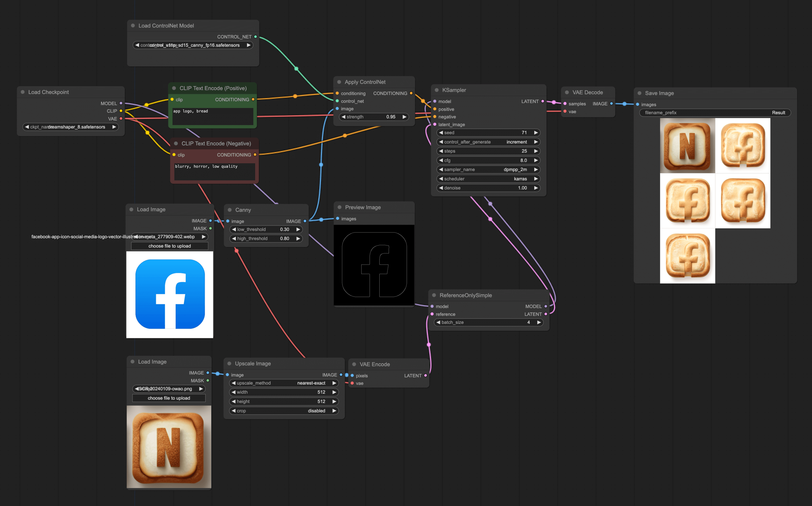Click the left arrow on Canny low_threshold
This screenshot has width=812, height=506.
point(234,229)
